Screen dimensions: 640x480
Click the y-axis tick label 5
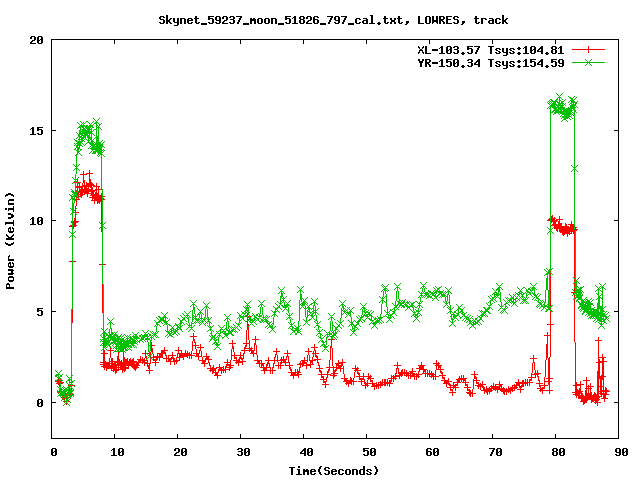[40, 312]
